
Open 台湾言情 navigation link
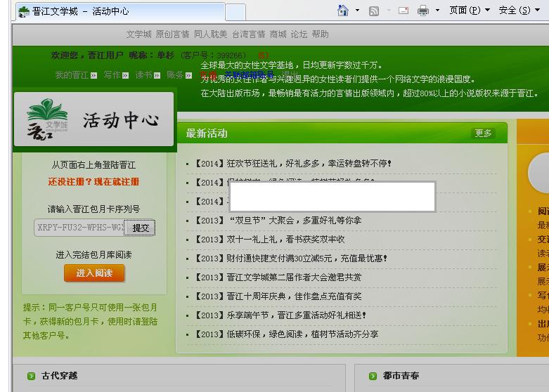point(249,34)
